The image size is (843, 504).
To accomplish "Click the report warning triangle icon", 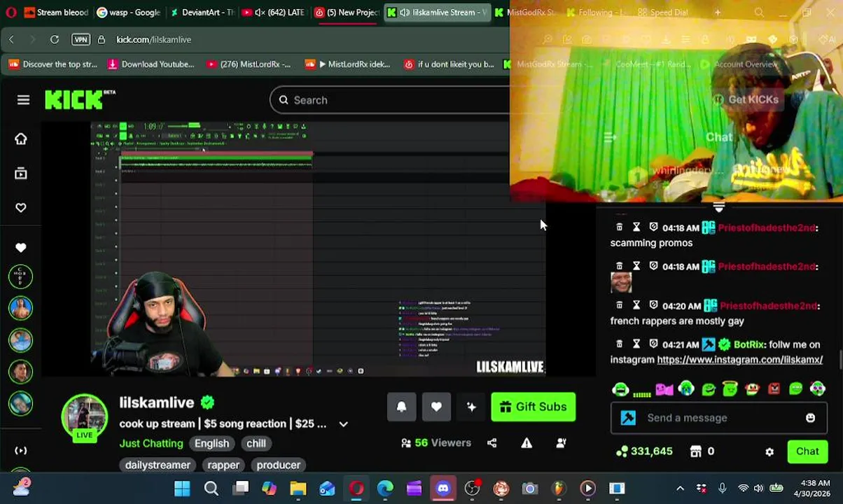I will point(527,443).
